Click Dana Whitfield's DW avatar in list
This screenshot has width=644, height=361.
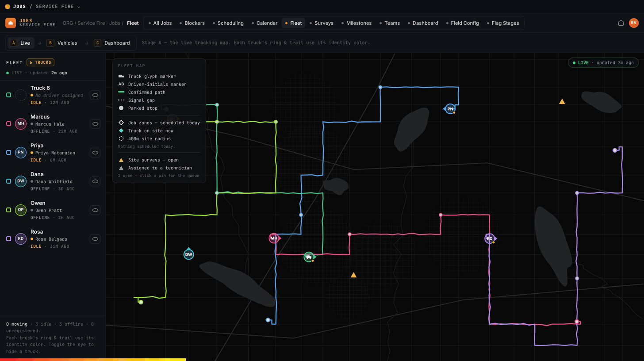[x=21, y=181]
